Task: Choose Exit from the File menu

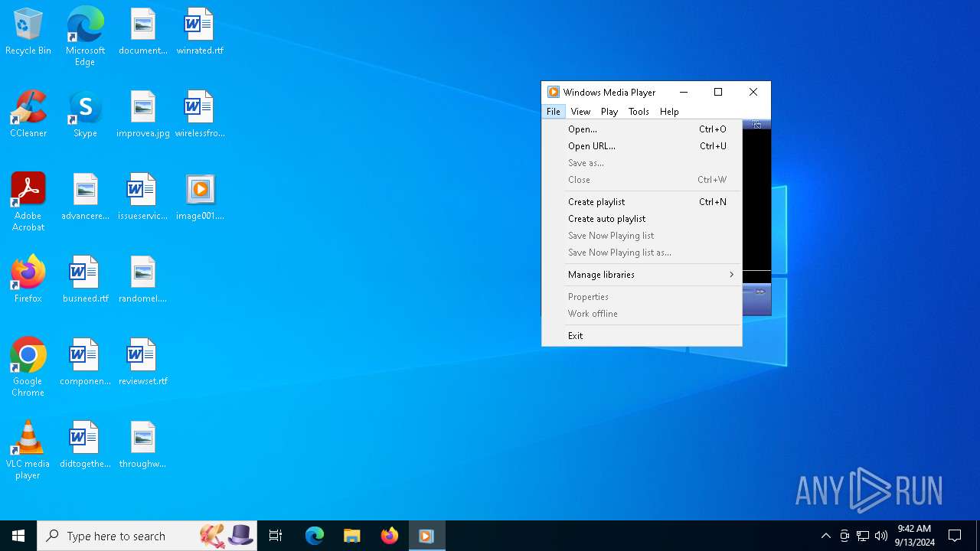Action: coord(642,336)
